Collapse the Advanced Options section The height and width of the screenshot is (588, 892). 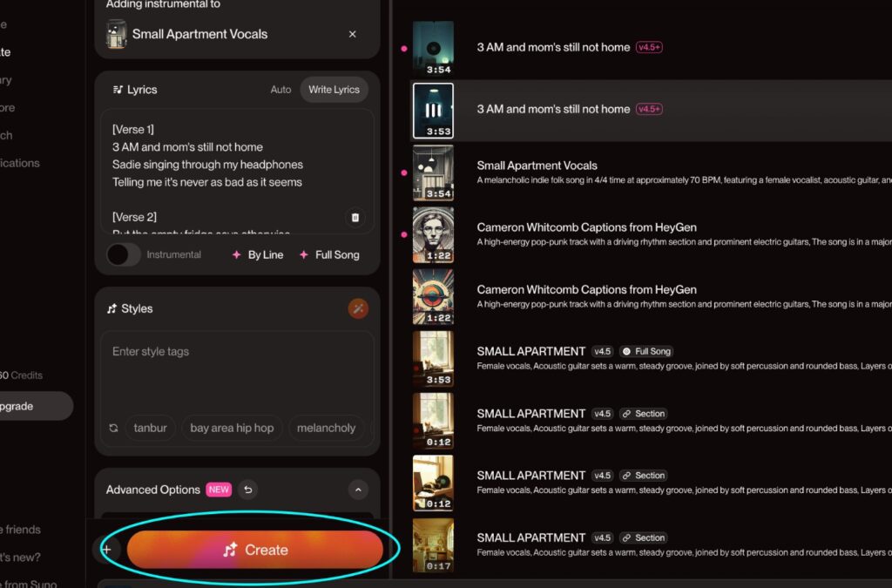[358, 490]
